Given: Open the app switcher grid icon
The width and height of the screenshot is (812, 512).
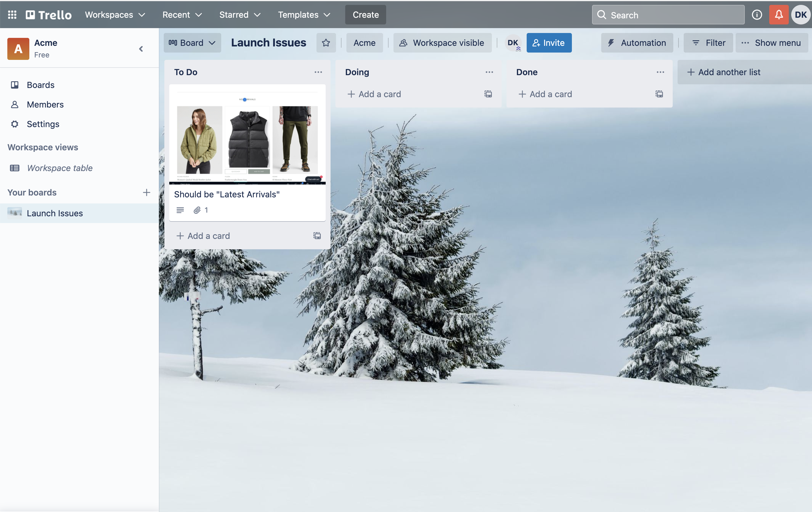Looking at the screenshot, I should click(x=12, y=14).
